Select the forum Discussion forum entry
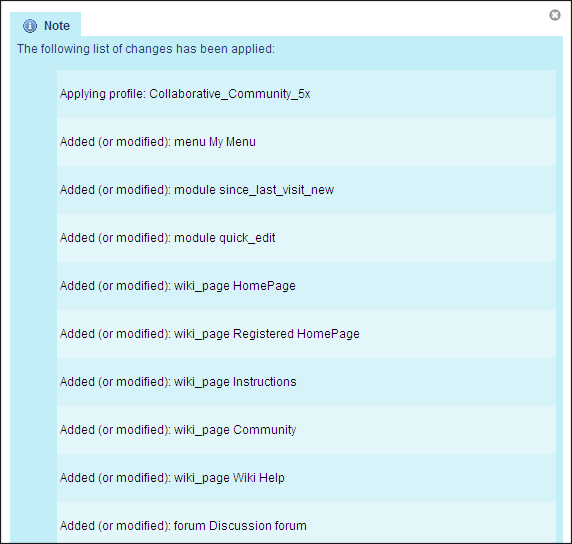 click(306, 522)
